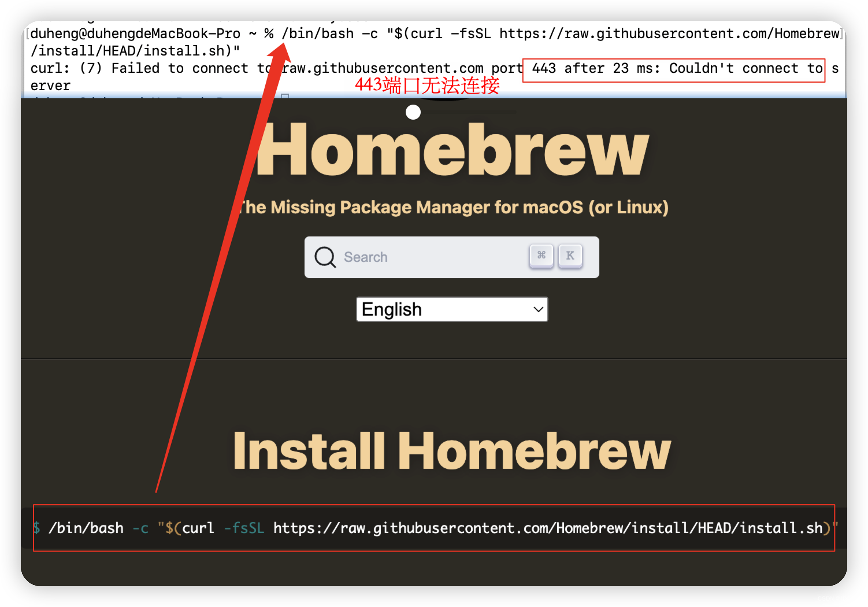Viewport: 868px width, 607px height.
Task: Click the terminal curl error message line
Action: pyautogui.click(x=435, y=68)
